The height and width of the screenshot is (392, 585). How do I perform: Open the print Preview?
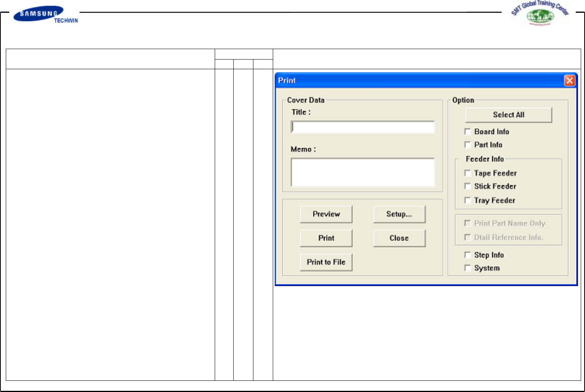[x=326, y=214]
